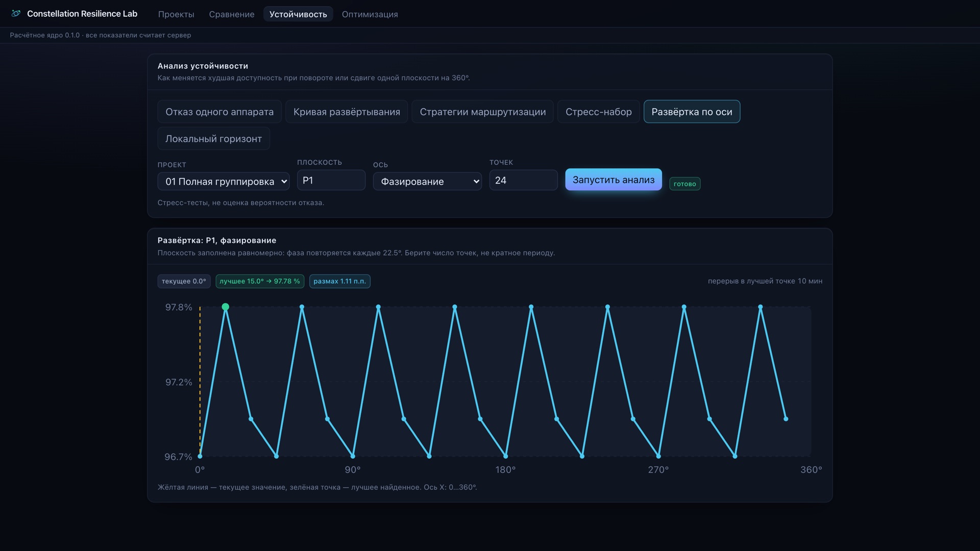Focus the Плоскость input field P1
The image size is (980, 551).
pos(331,180)
